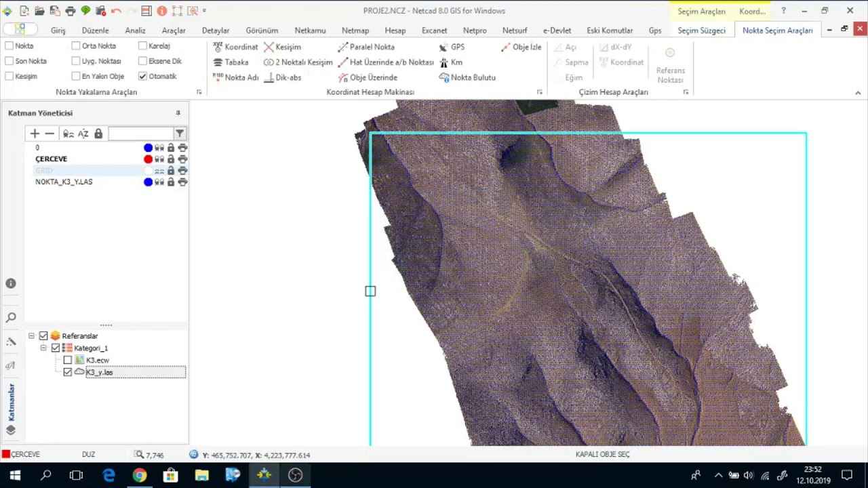Viewport: 868px width, 488px height.
Task: Expand Çizim Hesap Araçları group launcher
Action: [686, 92]
